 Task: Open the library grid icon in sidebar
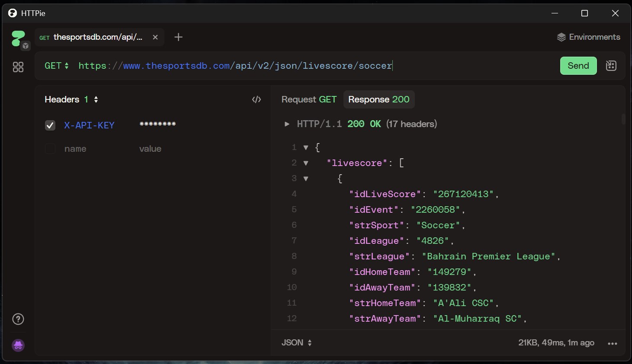pos(18,67)
